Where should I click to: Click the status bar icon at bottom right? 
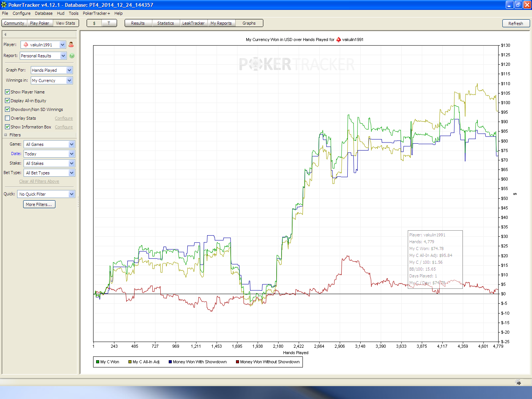(x=518, y=382)
